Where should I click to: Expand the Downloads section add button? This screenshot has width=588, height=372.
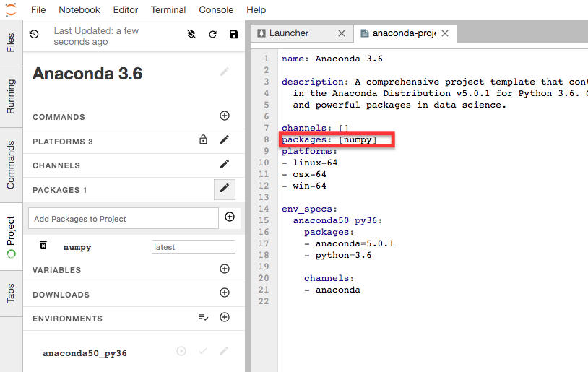click(x=225, y=293)
